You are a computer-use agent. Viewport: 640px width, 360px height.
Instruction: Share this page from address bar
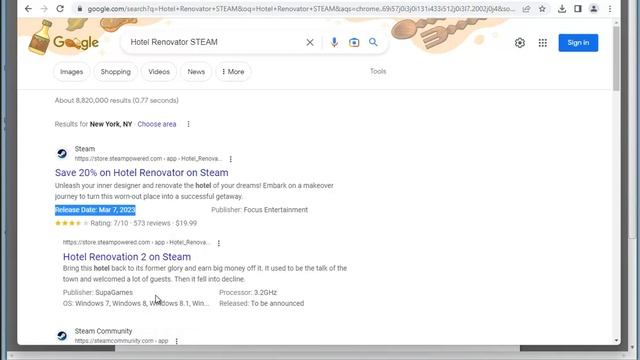(527, 9)
